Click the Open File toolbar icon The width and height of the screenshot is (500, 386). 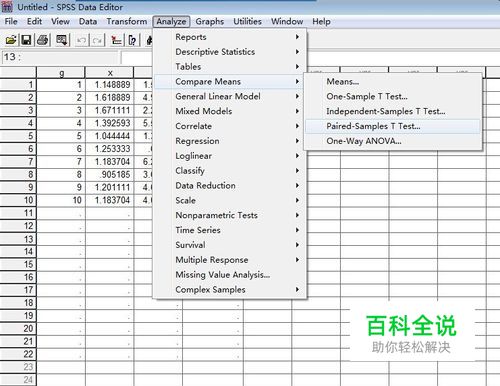11,40
